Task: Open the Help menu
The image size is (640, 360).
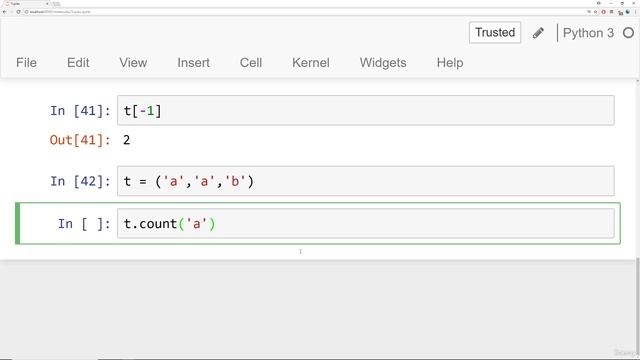Action: [x=450, y=63]
